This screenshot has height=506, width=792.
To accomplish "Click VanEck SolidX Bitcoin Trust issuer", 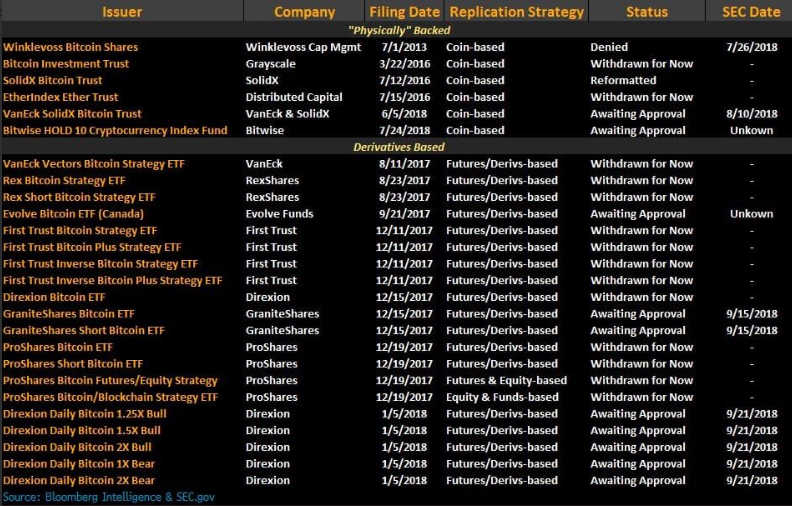I will pyautogui.click(x=72, y=114).
